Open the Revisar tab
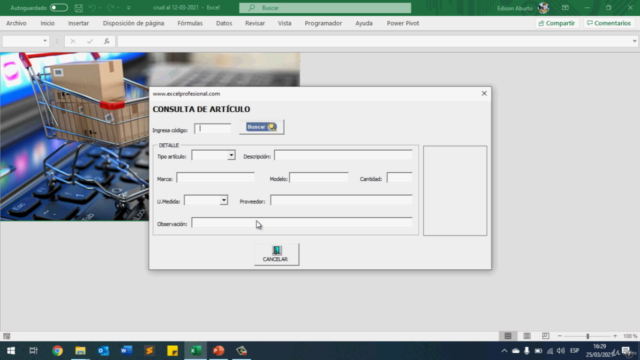The image size is (640, 360). tap(255, 23)
